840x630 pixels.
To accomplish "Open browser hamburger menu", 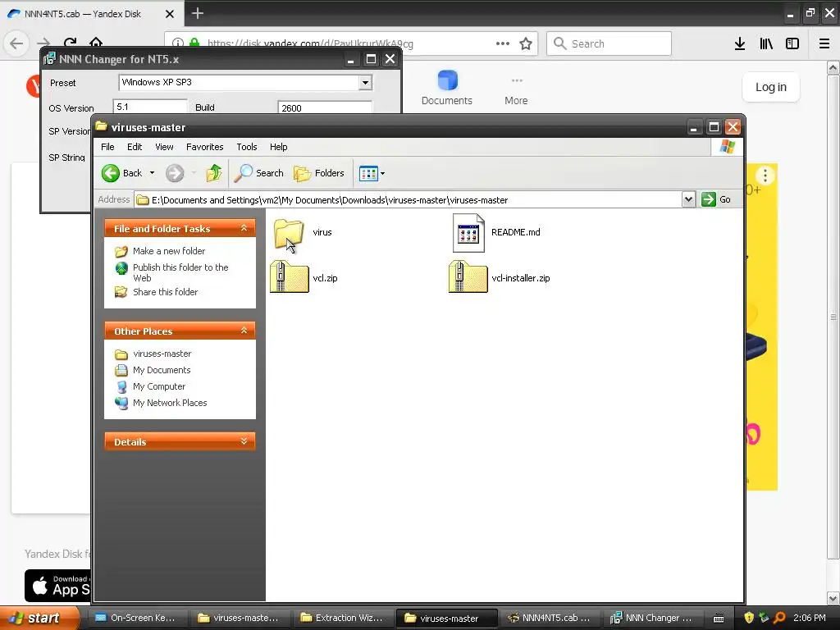I will click(x=824, y=43).
